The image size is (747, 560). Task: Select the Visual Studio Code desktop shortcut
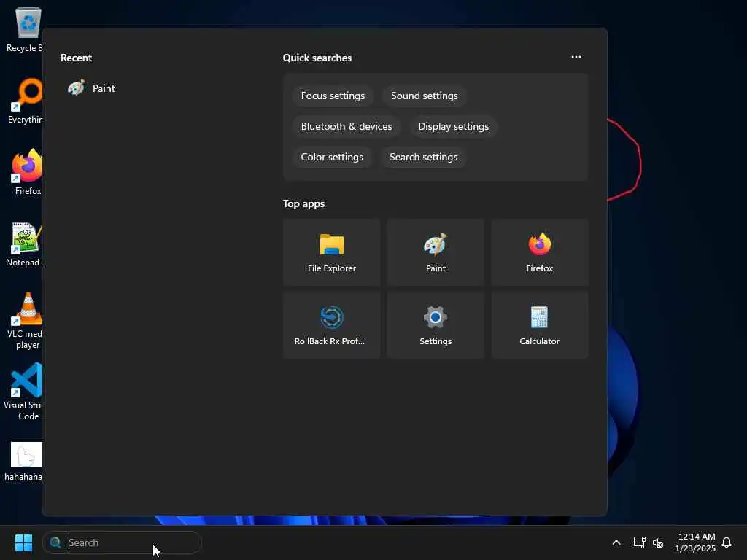tap(24, 392)
